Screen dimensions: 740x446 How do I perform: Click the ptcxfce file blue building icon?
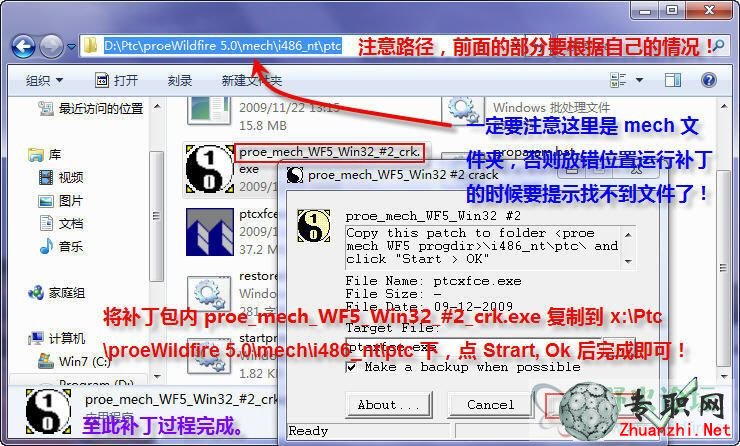[210, 232]
